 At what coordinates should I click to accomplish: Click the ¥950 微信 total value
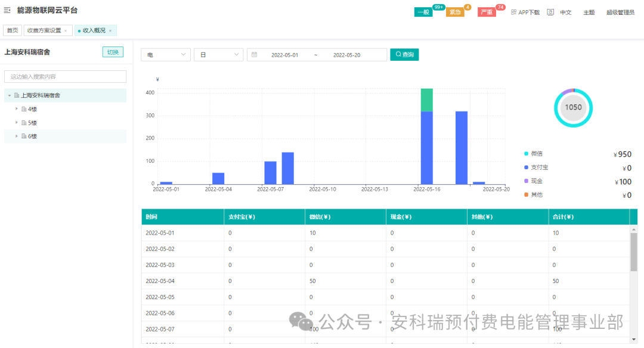[x=622, y=154]
